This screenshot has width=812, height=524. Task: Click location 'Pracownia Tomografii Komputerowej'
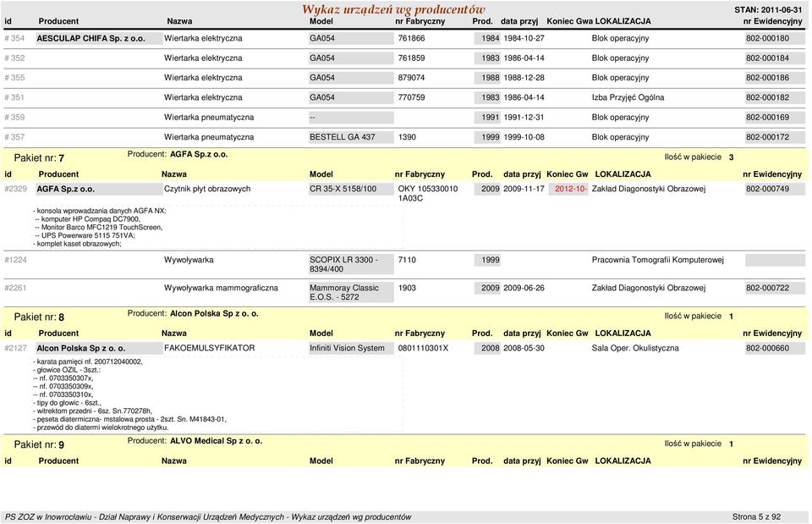[x=658, y=260]
